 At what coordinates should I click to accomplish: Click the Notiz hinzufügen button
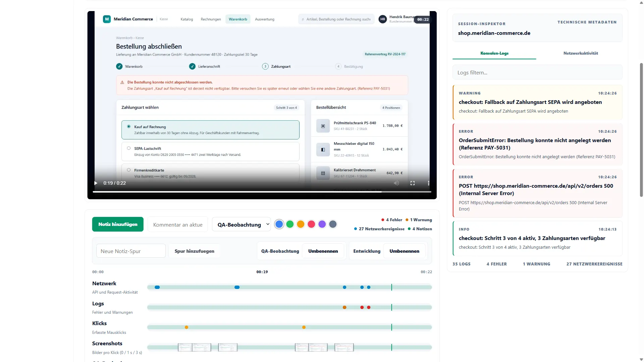pos(118,224)
